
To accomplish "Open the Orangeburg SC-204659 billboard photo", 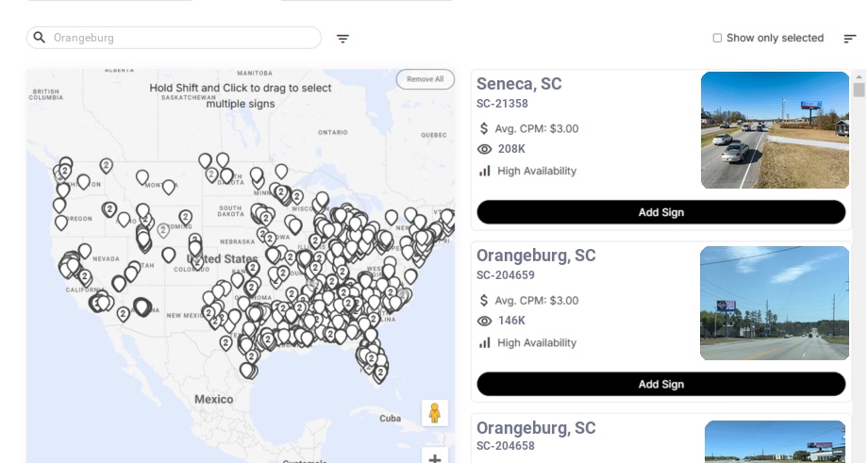I will 775,303.
